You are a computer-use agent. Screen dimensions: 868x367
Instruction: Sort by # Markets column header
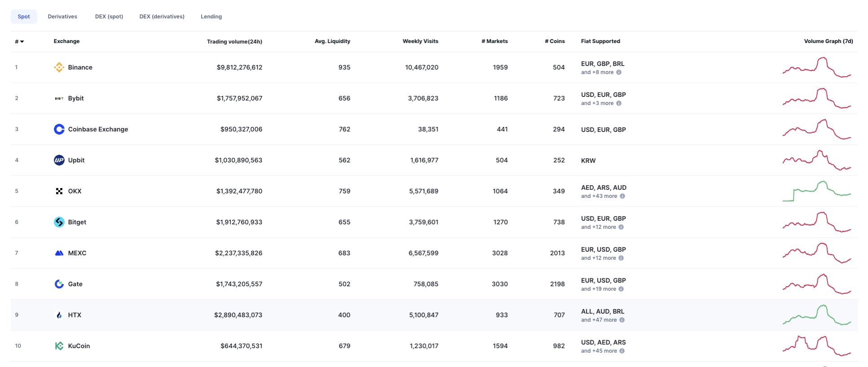[x=494, y=41]
